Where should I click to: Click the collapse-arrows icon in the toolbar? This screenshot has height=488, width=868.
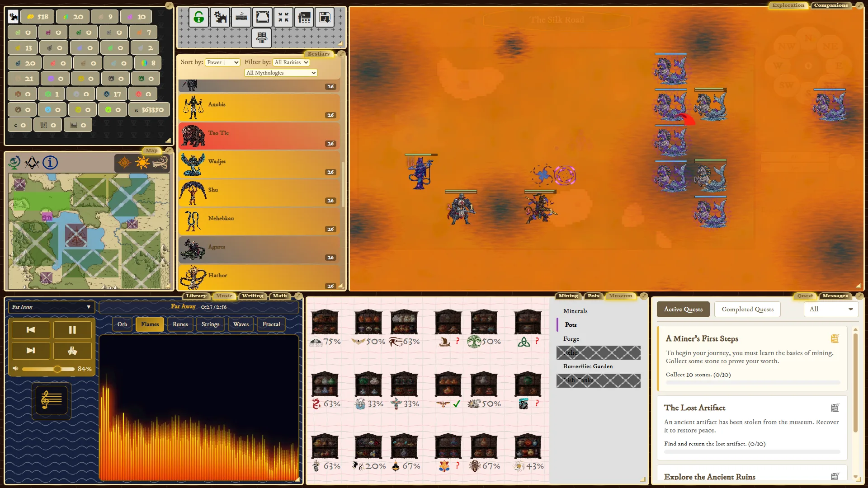coord(283,17)
